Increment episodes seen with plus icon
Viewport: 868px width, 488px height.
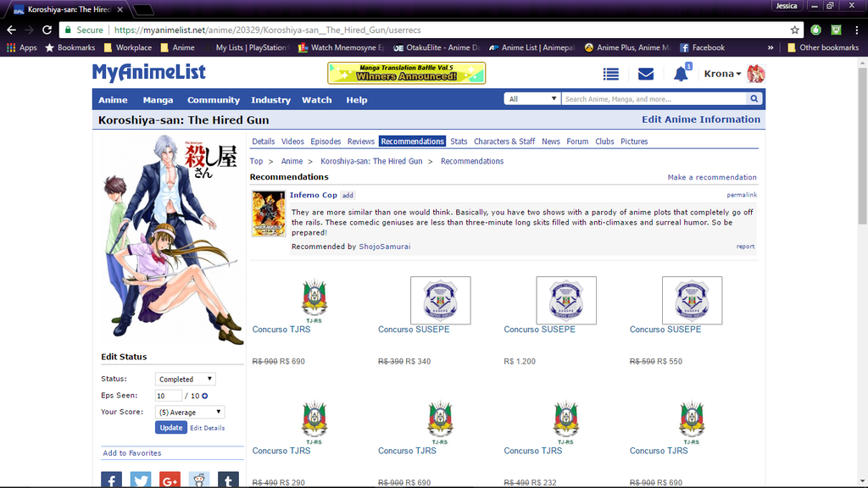coord(205,396)
